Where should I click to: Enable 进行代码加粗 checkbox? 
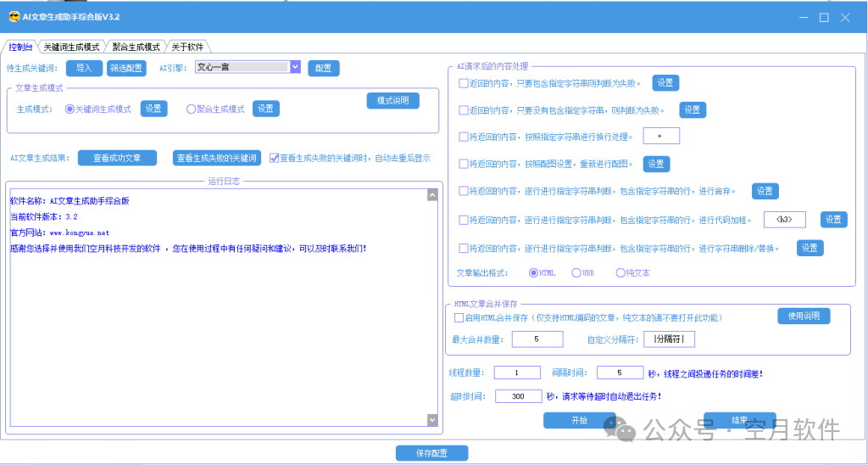(464, 220)
